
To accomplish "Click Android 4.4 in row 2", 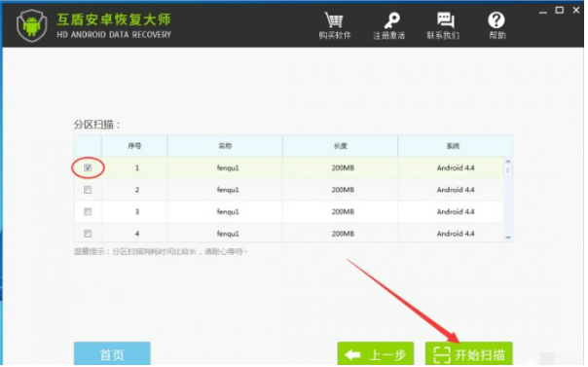I will tap(456, 190).
